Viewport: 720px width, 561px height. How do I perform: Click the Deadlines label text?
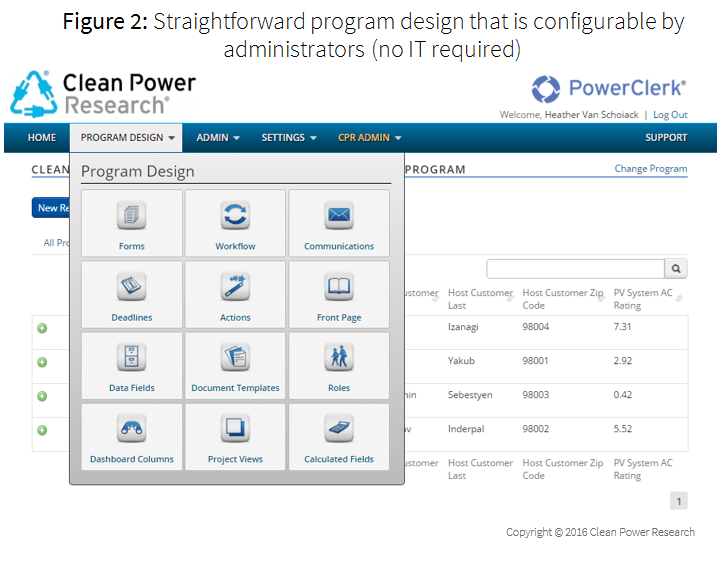(x=132, y=318)
